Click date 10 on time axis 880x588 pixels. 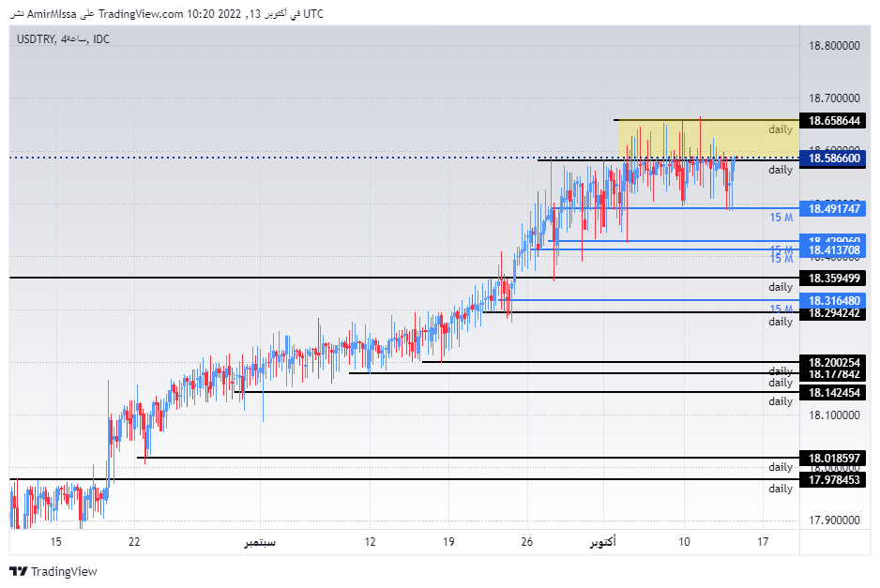point(684,542)
